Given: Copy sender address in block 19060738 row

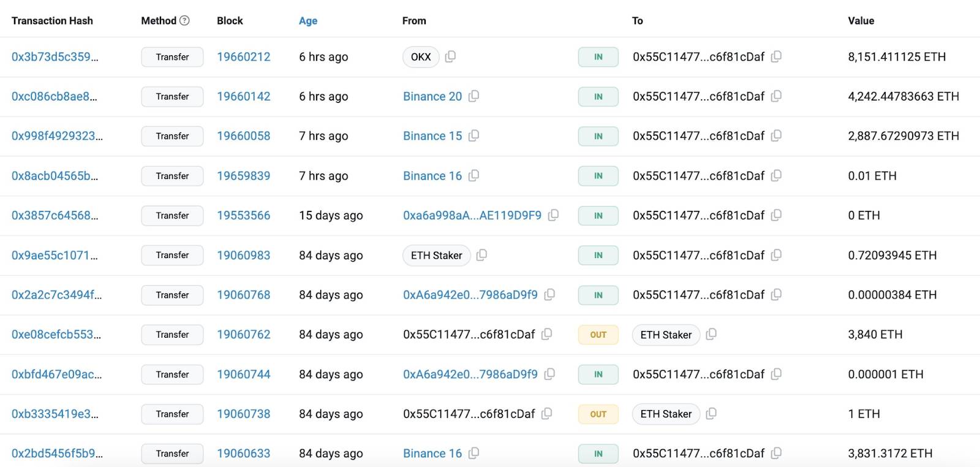Looking at the screenshot, I should [547, 414].
